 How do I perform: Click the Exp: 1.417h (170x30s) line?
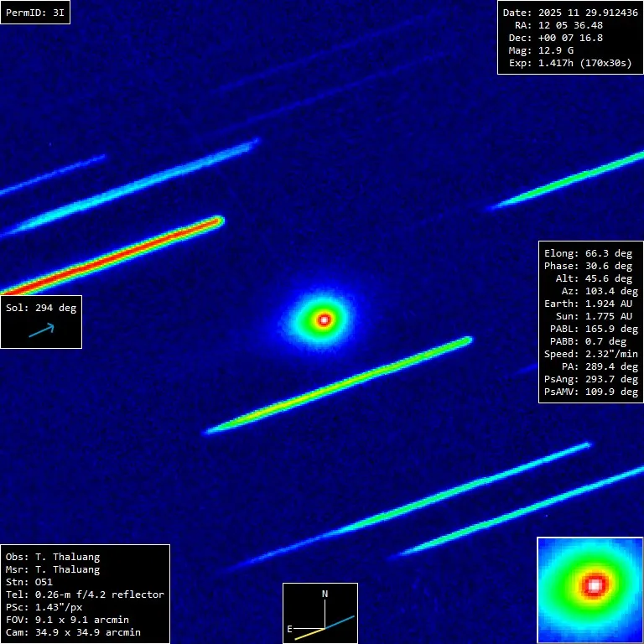[x=570, y=63]
